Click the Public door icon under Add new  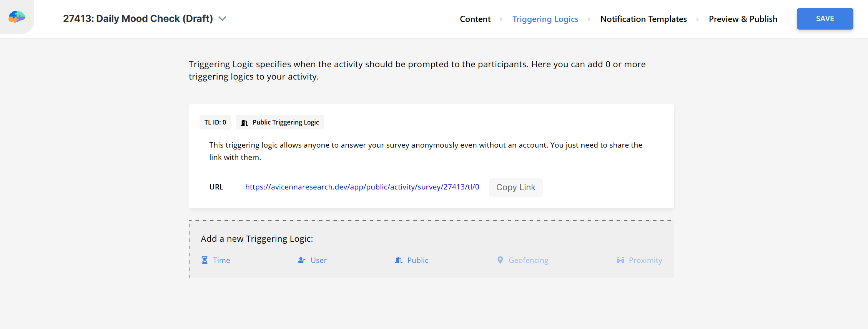click(399, 260)
